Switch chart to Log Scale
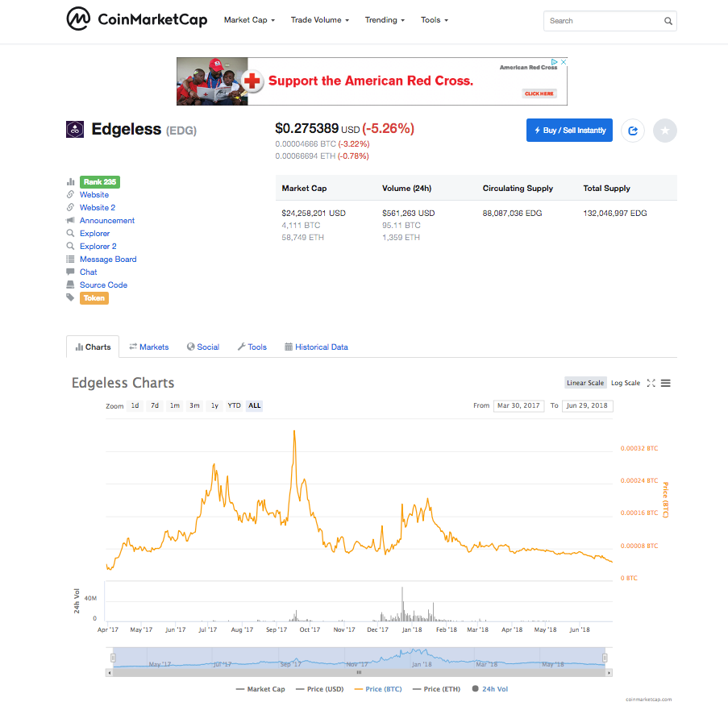The height and width of the screenshot is (706, 728). (x=626, y=383)
